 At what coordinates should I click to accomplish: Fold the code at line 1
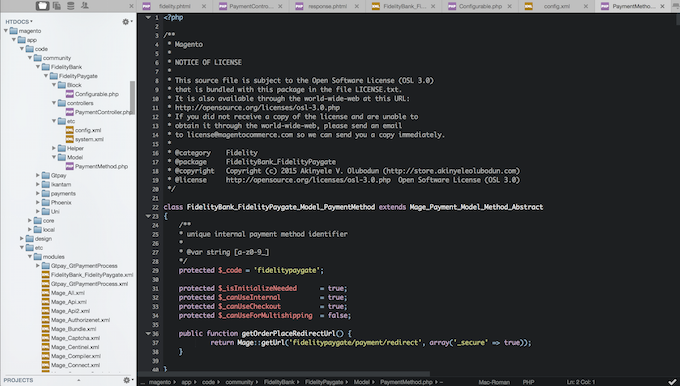click(x=148, y=17)
